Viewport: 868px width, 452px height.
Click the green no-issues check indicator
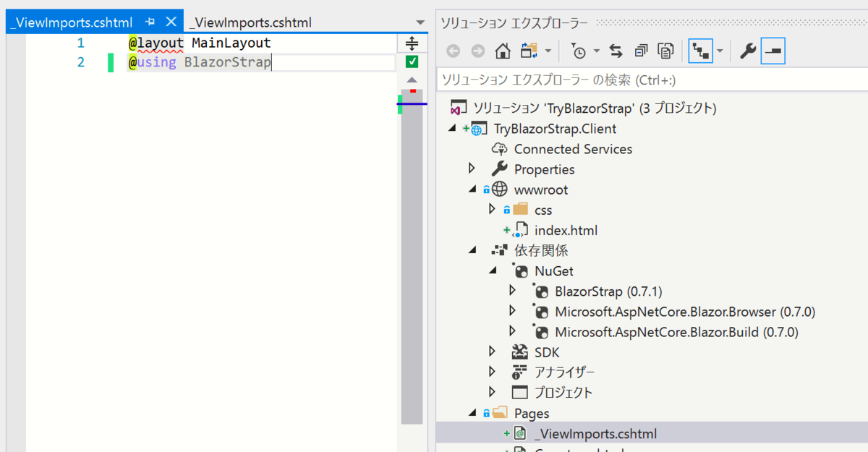click(x=412, y=62)
